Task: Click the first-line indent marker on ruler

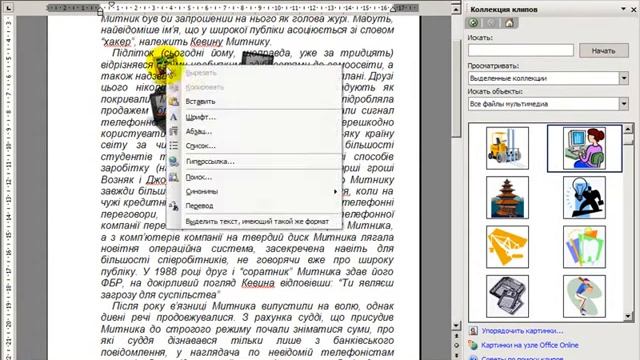Action: click(x=111, y=4)
